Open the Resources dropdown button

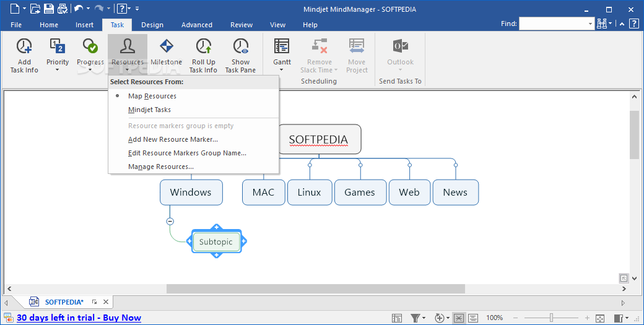pyautogui.click(x=128, y=53)
